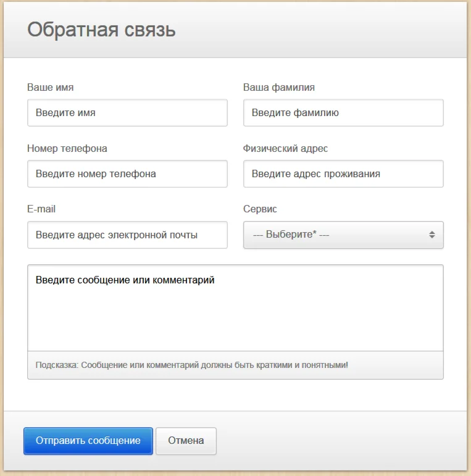The width and height of the screenshot is (471, 476).
Task: Click the 'Номер телефона' label
Action: click(67, 148)
